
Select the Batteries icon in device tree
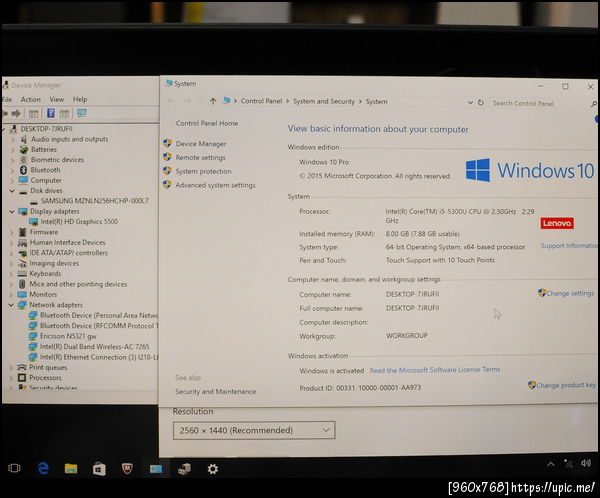pyautogui.click(x=24, y=149)
